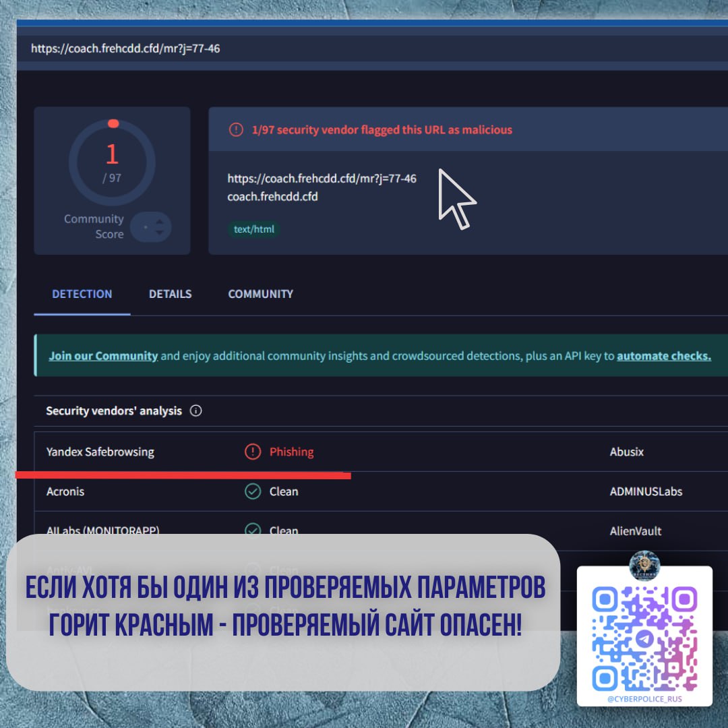728x728 pixels.
Task: Click the red Phishing warning icon for Yandex Safebrowsing
Action: [x=252, y=452]
